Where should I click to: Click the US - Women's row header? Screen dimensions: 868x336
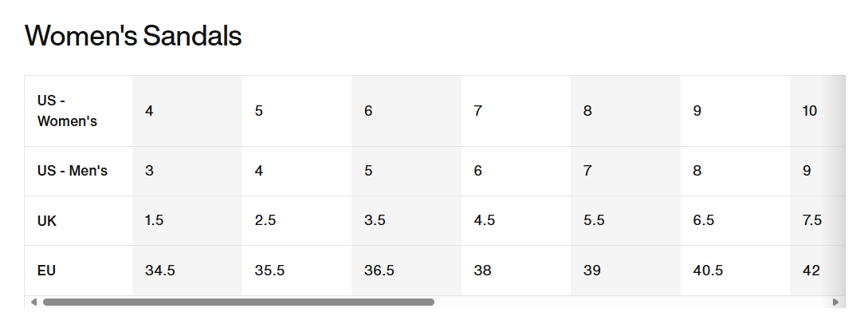[79, 111]
